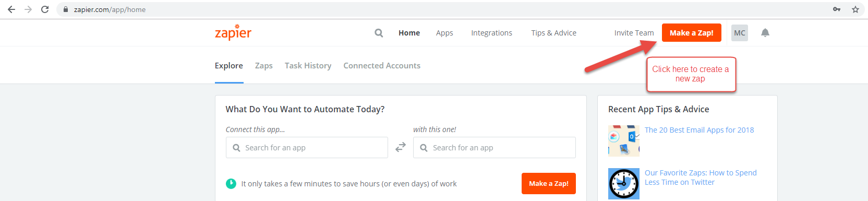Click browser back arrow
Image resolution: width=868 pixels, height=201 pixels.
pyautogui.click(x=11, y=9)
